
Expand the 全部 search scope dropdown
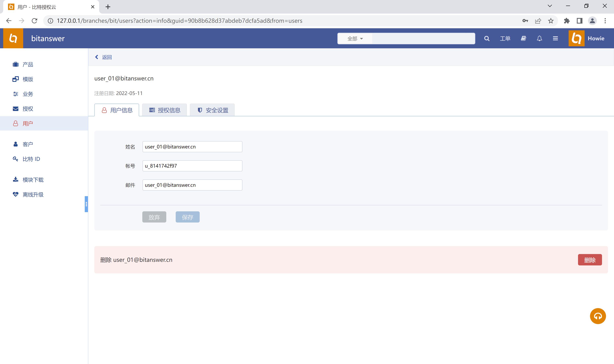(x=355, y=39)
